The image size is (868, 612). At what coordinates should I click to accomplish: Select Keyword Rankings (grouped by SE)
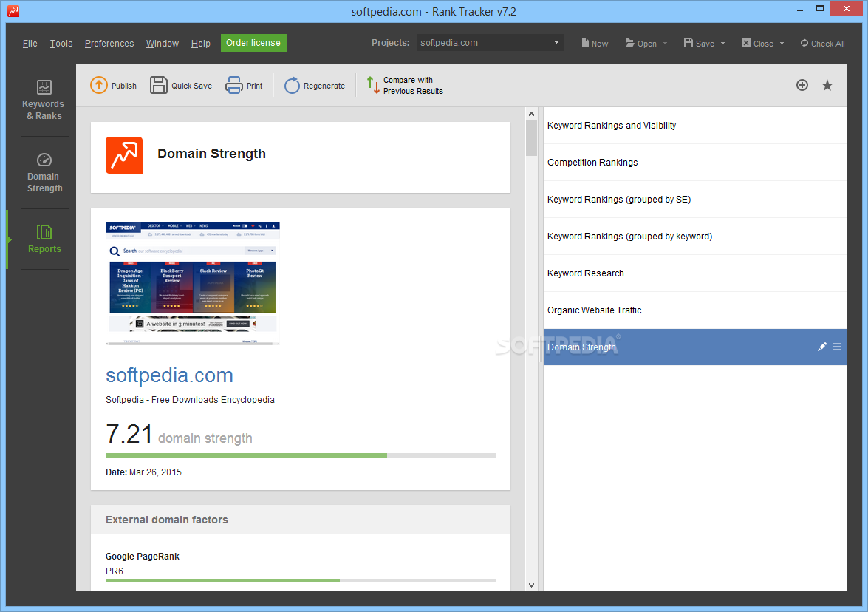[694, 200]
